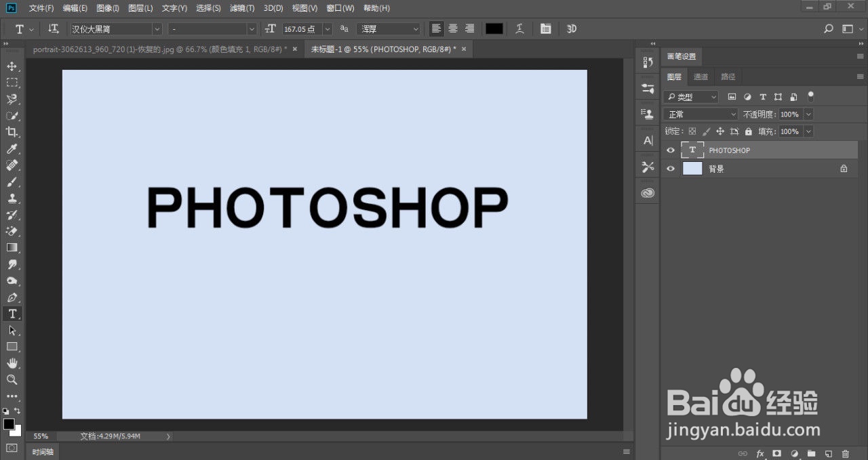
Task: Select the Brush tool
Action: (x=12, y=182)
